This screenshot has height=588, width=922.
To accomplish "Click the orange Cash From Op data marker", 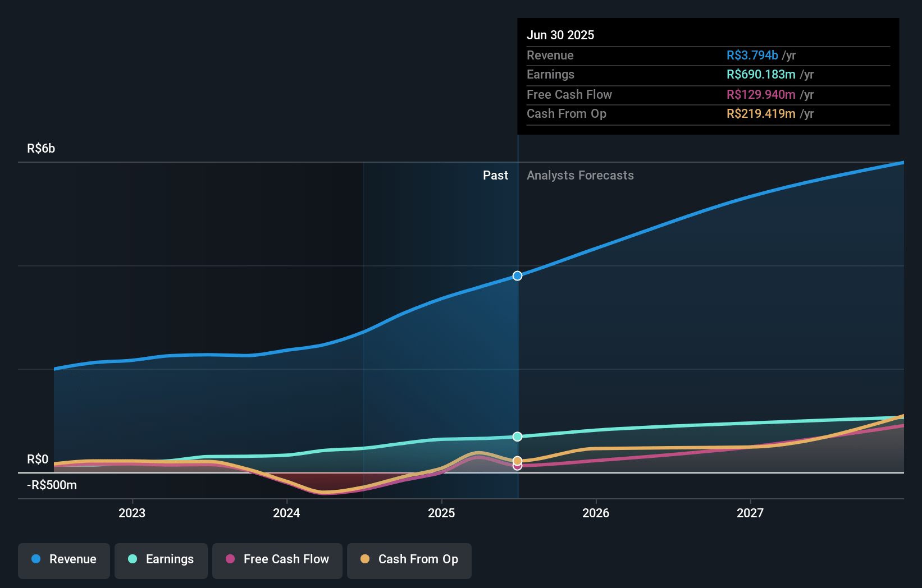I will 518,461.
